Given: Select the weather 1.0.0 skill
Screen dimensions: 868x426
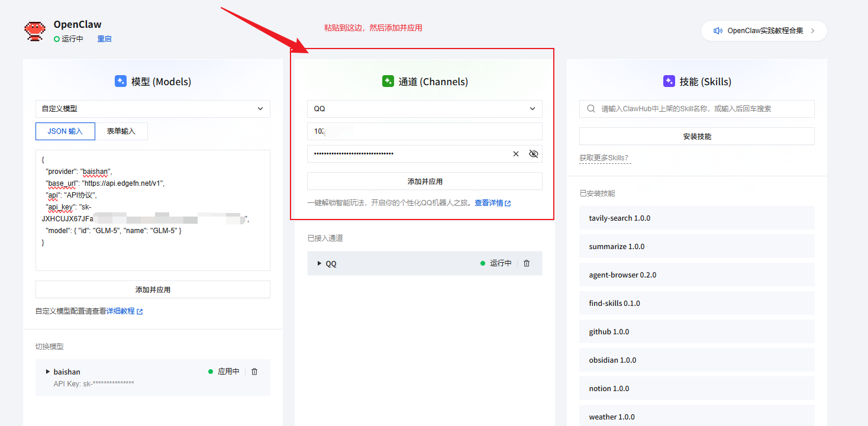Looking at the screenshot, I should 696,415.
